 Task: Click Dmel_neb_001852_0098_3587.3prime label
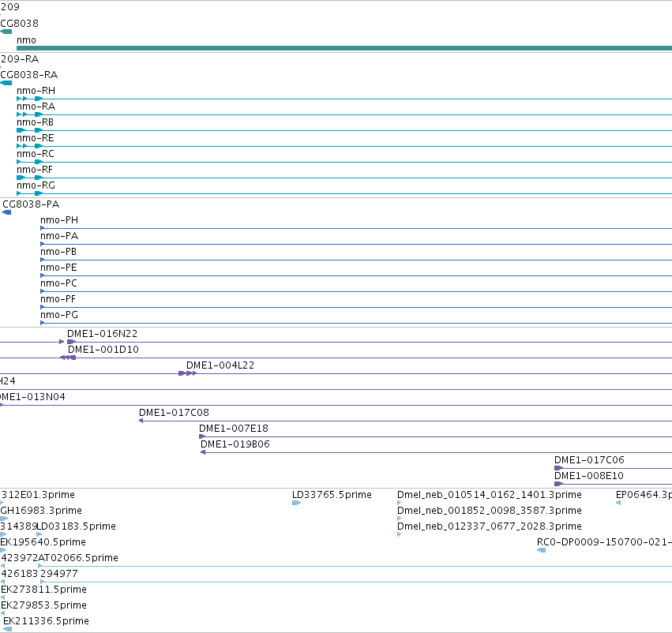[490, 511]
